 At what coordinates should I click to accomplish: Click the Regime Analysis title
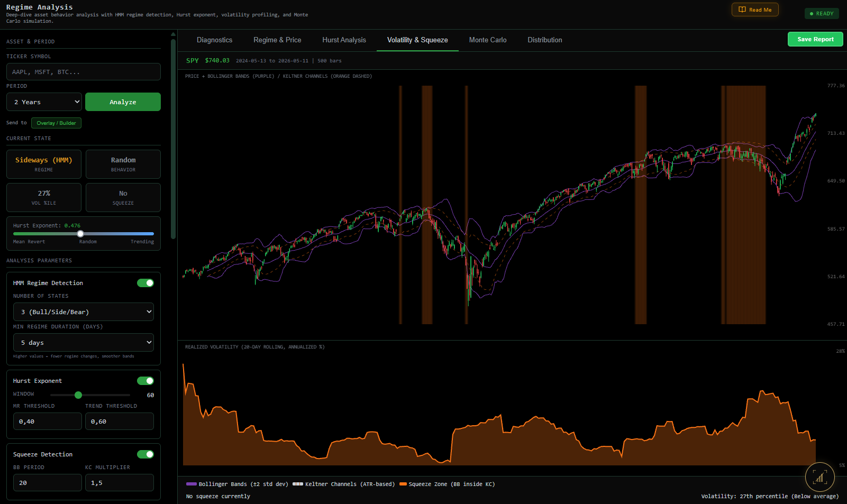pyautogui.click(x=40, y=7)
